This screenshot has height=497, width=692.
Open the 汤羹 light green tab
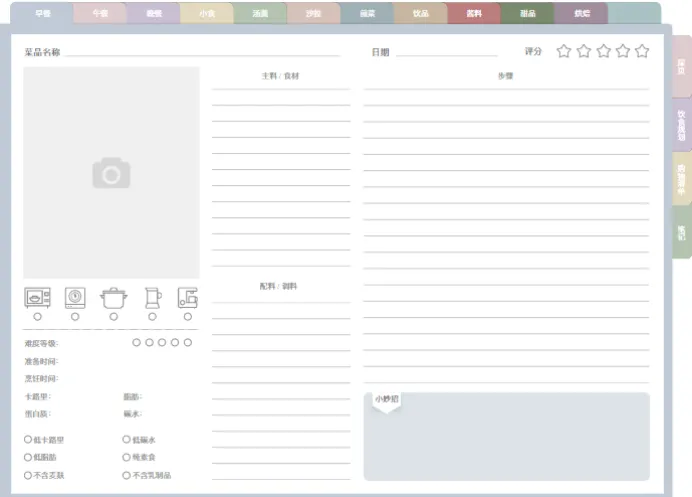pyautogui.click(x=260, y=13)
